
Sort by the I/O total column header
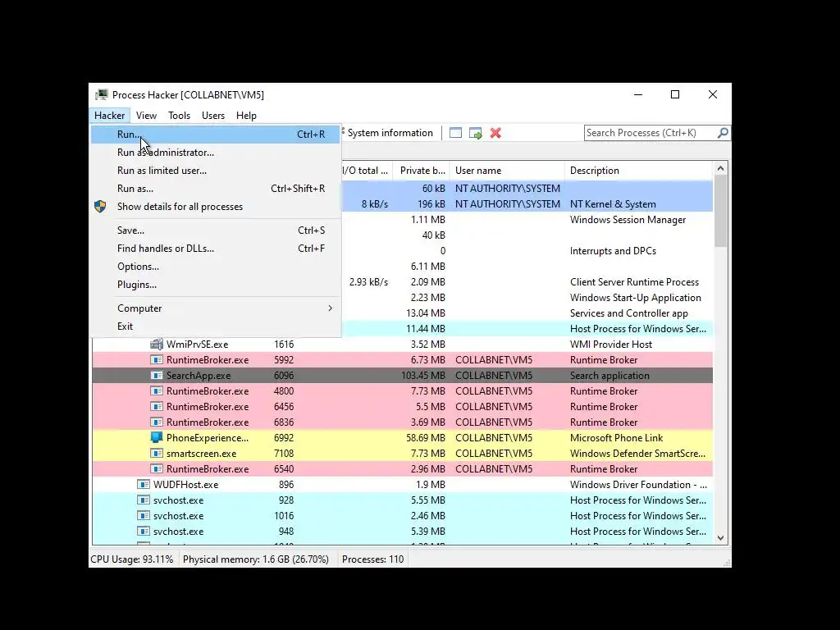pos(367,171)
